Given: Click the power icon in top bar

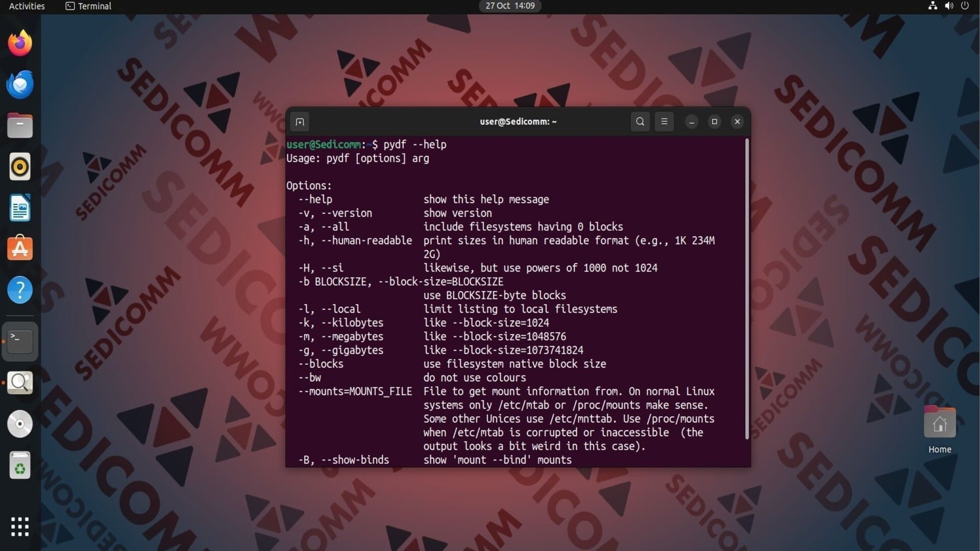Looking at the screenshot, I should [x=965, y=6].
